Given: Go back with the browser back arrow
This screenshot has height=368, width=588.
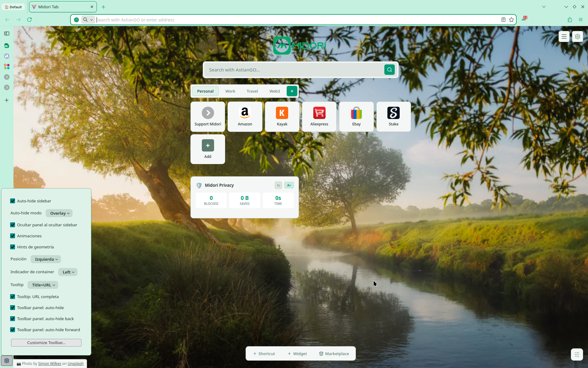Looking at the screenshot, I should point(7,20).
